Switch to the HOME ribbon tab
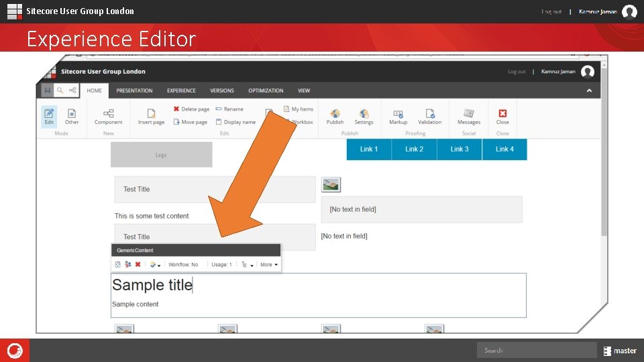The width and height of the screenshot is (644, 362). coord(94,90)
